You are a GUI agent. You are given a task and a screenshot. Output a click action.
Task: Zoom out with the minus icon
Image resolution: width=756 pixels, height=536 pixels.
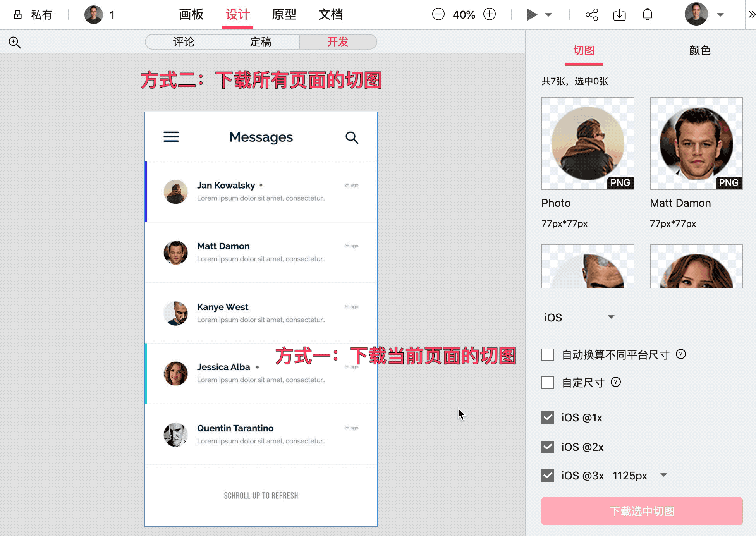pos(438,15)
